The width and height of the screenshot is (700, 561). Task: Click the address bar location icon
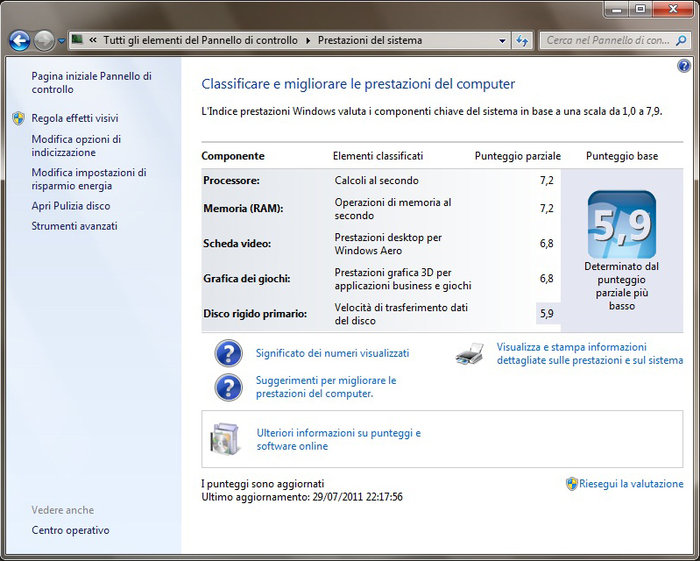[x=77, y=40]
